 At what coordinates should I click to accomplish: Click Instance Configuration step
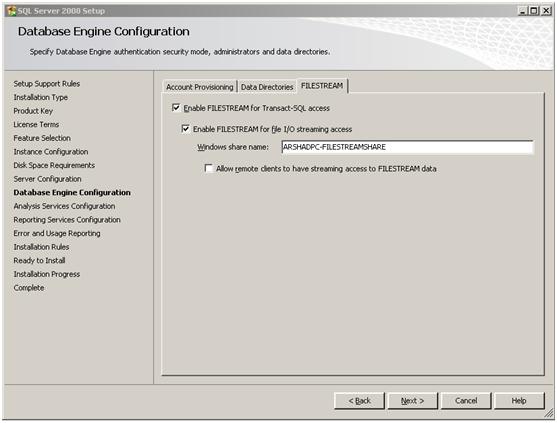tap(51, 152)
